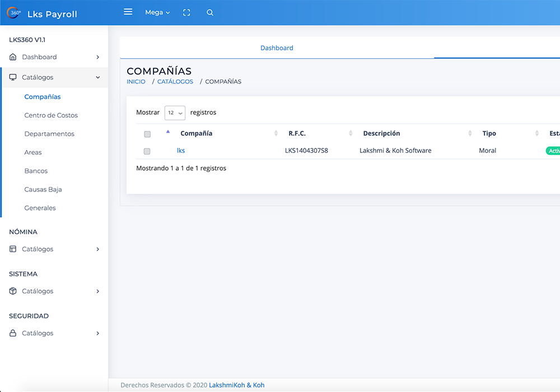Sort by the Compañía column header
Image resolution: width=560 pixels, height=392 pixels.
click(x=196, y=133)
